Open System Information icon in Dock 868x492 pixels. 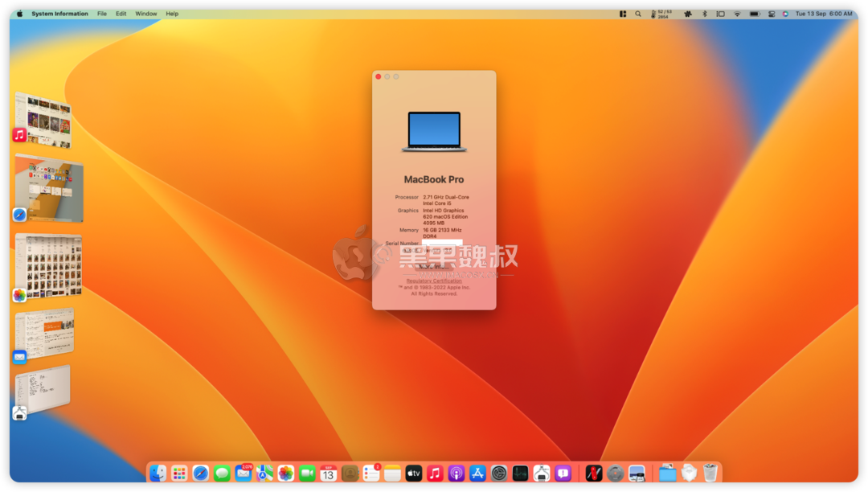tap(542, 474)
